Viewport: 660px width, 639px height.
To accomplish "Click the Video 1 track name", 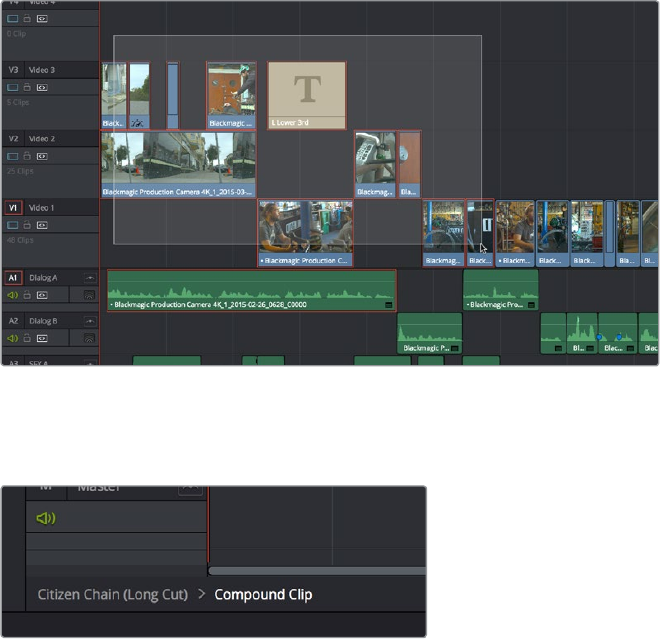I will tap(41, 208).
